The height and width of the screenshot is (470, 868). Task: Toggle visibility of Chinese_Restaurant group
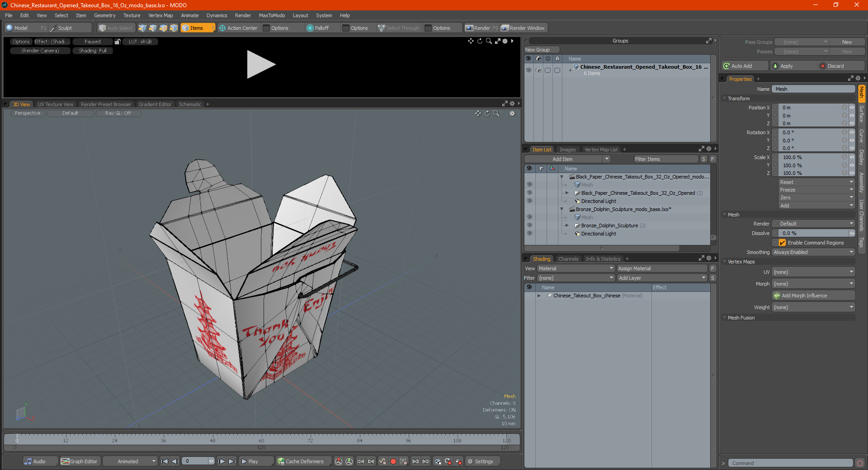pyautogui.click(x=528, y=70)
